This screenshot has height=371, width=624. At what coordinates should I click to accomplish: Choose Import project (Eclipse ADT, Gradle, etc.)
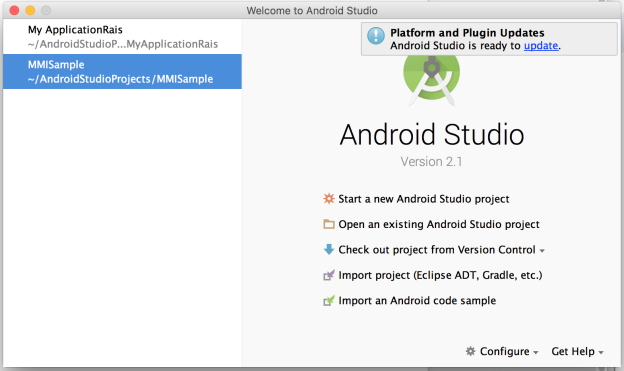click(440, 275)
